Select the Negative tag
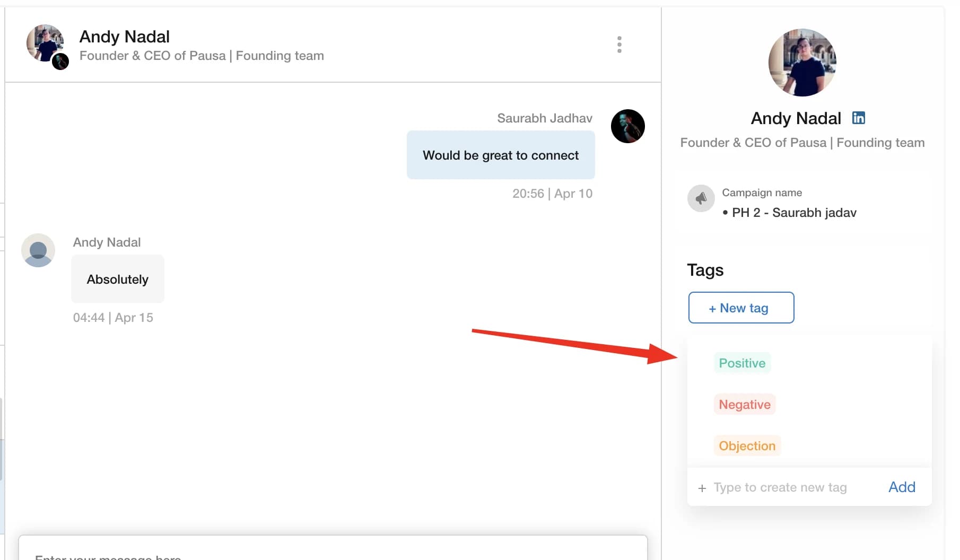 (x=744, y=404)
